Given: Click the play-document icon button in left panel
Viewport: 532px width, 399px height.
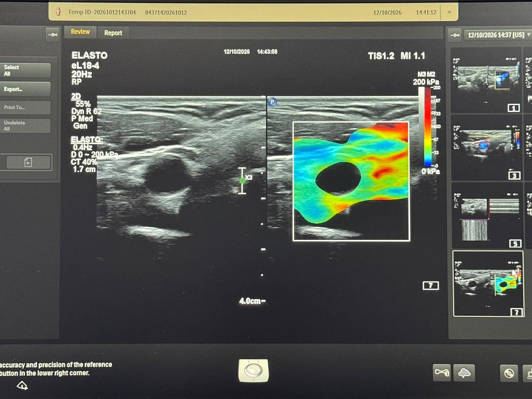Looking at the screenshot, I should point(28,162).
